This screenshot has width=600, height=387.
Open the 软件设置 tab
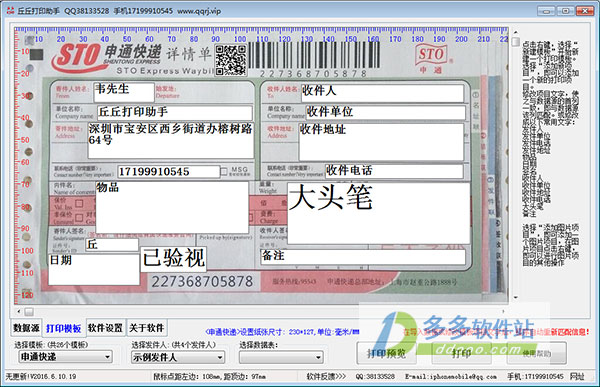click(x=105, y=328)
